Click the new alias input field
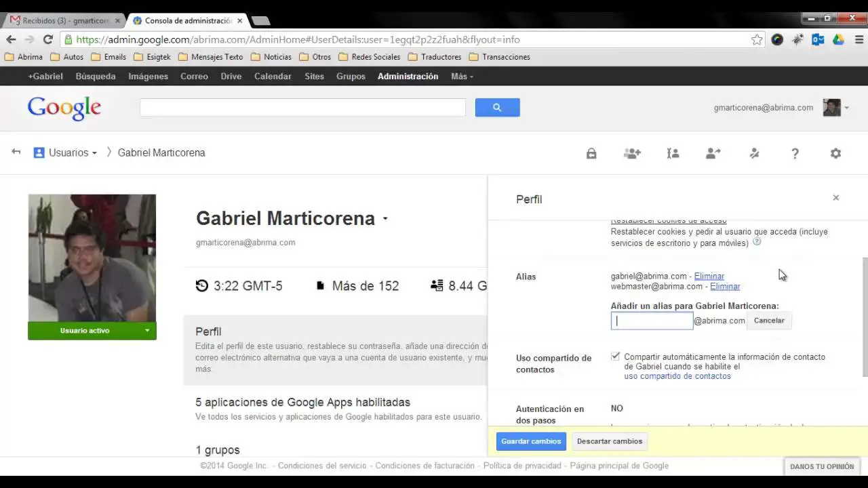Image resolution: width=868 pixels, height=488 pixels. 652,321
